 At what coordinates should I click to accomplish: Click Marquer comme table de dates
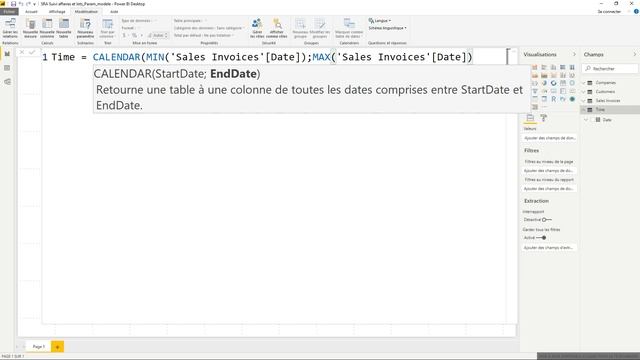click(x=349, y=28)
